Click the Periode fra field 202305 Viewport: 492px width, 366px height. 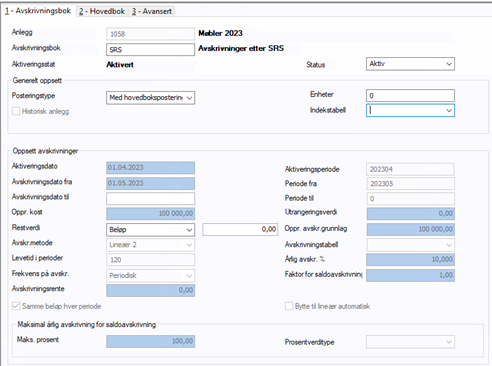click(x=410, y=184)
